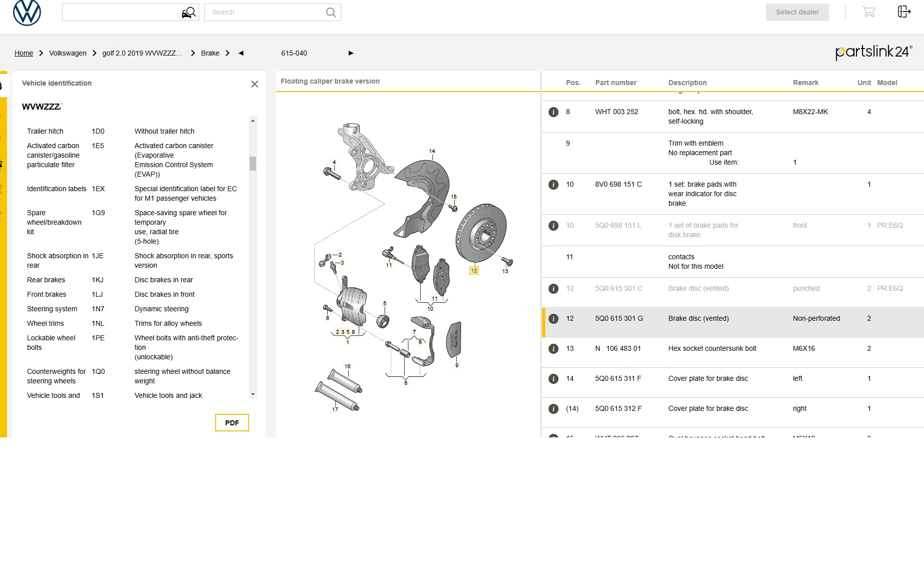
Task: Click the brake disc drawing in diagram
Action: point(481,233)
